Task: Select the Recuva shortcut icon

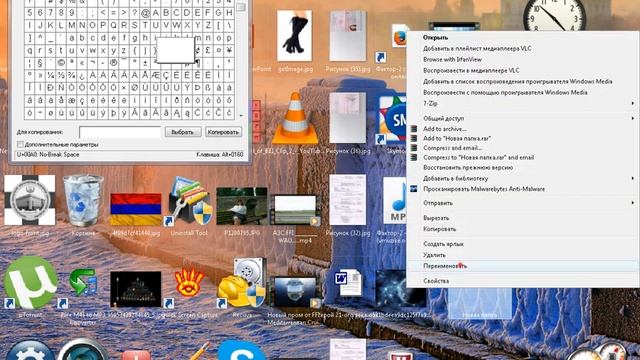Action: (242, 283)
